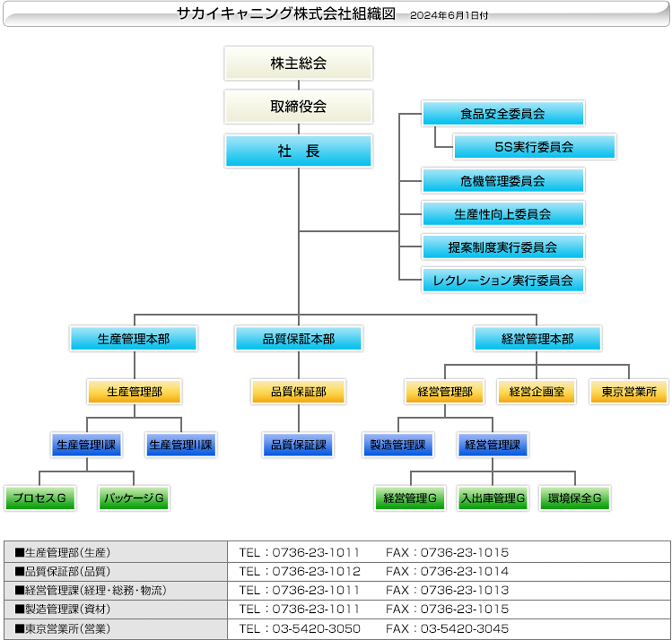Select the 東京営業所 orange box

coord(629,392)
